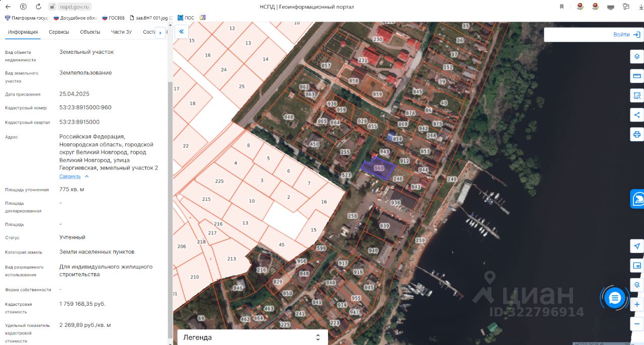Select parcel 213 on the map
This screenshot has height=345, width=644.
(231, 259)
